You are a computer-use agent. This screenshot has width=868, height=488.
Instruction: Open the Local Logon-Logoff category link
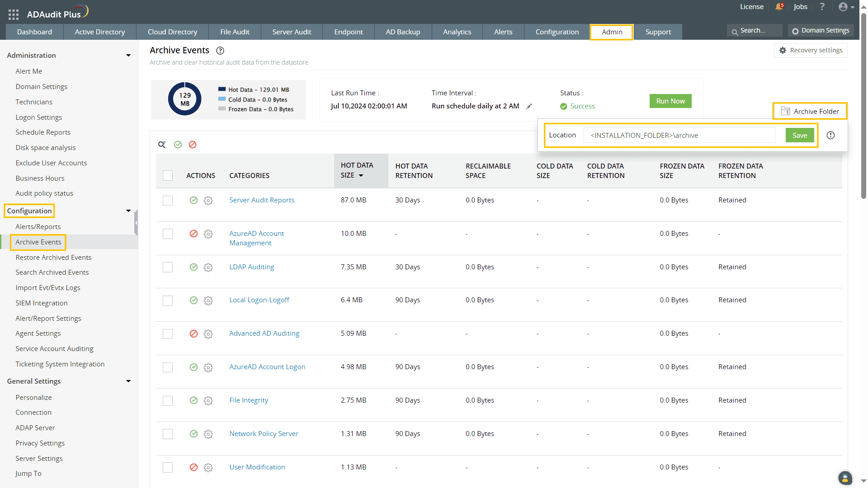click(259, 300)
